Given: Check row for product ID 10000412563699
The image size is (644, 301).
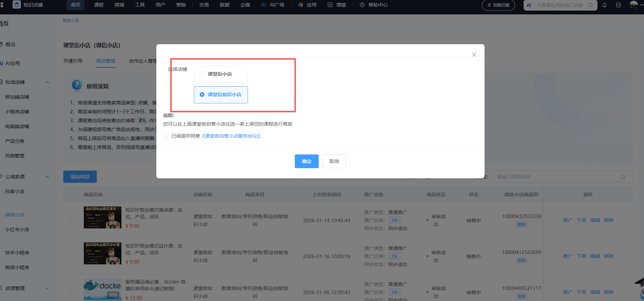Looking at the screenshot, I should [x=72, y=256].
